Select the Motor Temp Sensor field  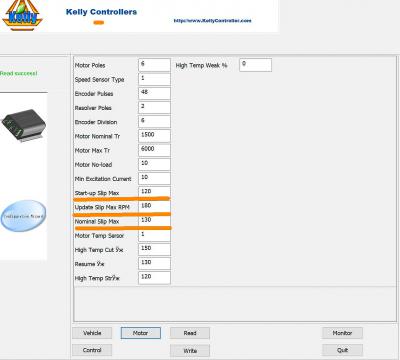tap(154, 235)
